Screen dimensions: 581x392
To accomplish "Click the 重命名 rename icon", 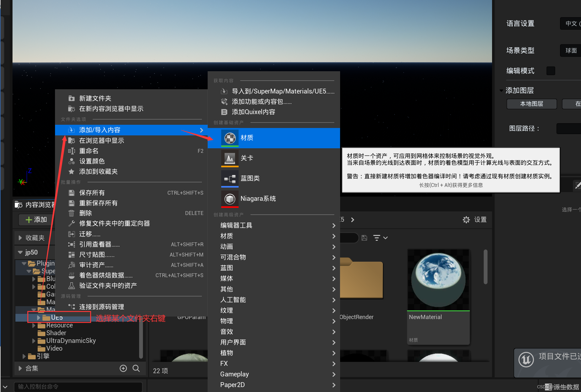I will (71, 151).
